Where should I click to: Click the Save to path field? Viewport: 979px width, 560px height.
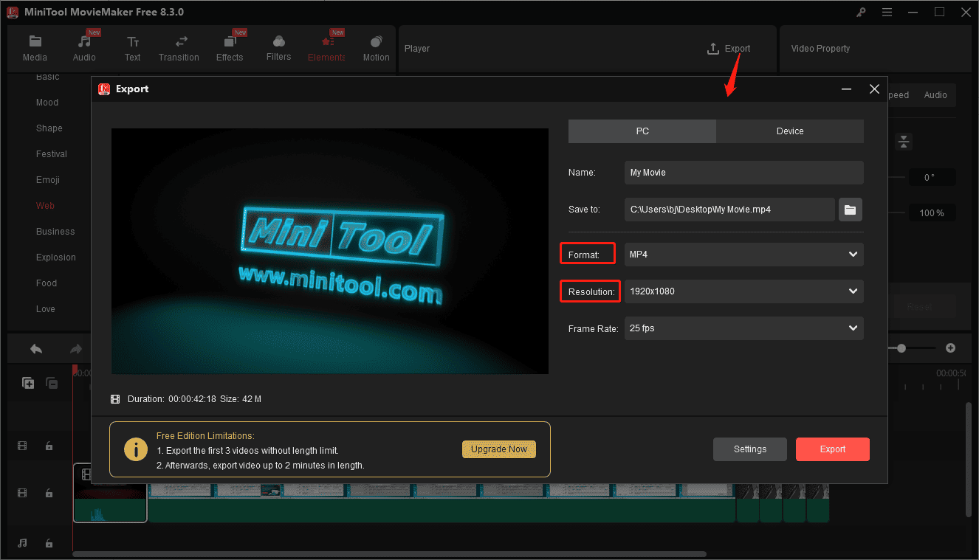[729, 210]
